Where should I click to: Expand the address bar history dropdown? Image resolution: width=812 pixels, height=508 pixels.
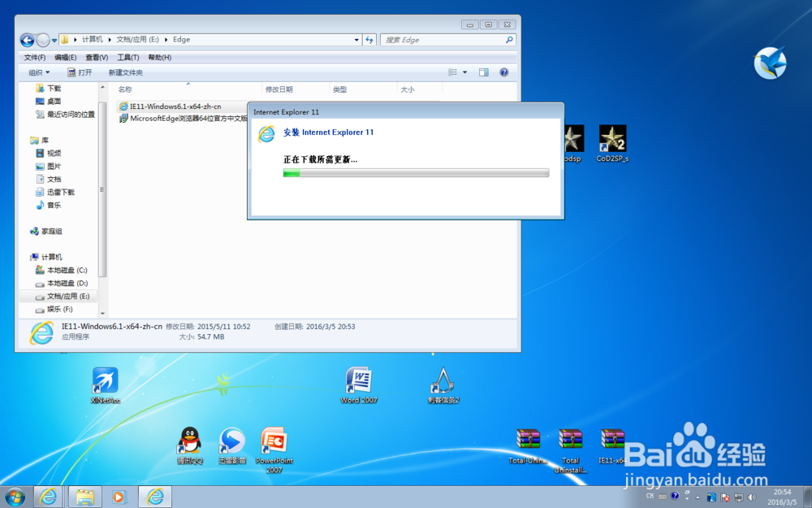pyautogui.click(x=356, y=40)
